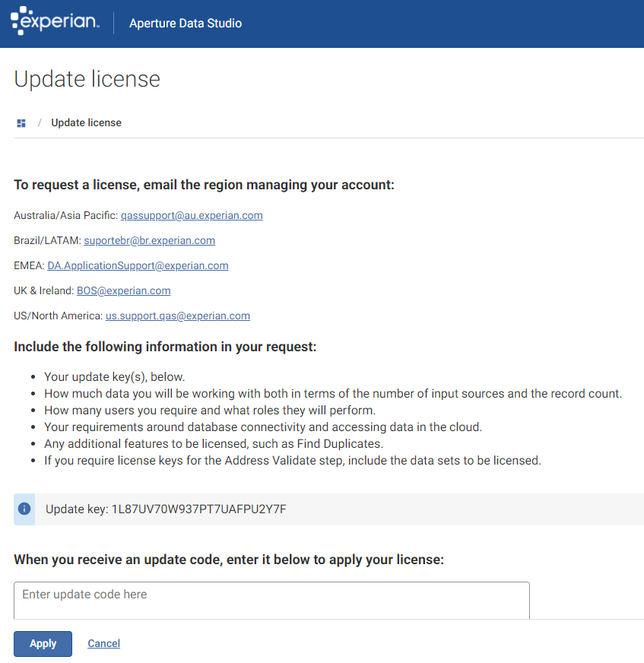This screenshot has height=663, width=644.
Task: Click the bullet mentioning Find Duplicates
Action: click(x=214, y=443)
